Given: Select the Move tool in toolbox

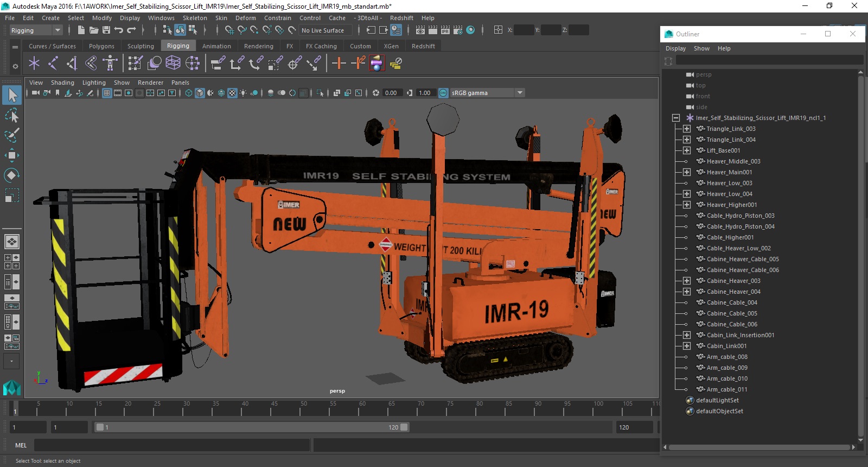Looking at the screenshot, I should pyautogui.click(x=12, y=155).
